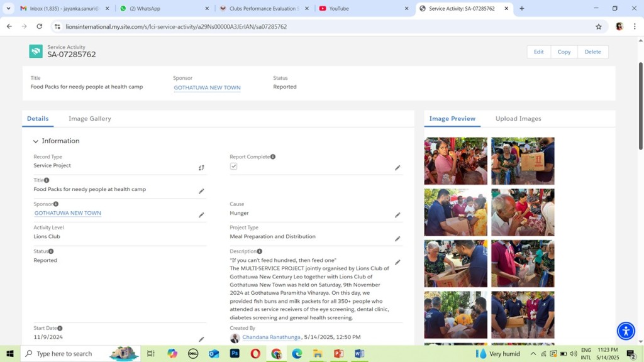Switch to the YouTube browser tab
This screenshot has height=362, width=644.
[363, 8]
